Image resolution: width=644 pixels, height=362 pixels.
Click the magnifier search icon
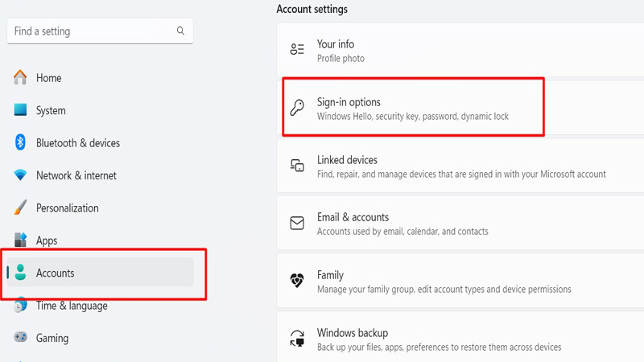(x=180, y=31)
